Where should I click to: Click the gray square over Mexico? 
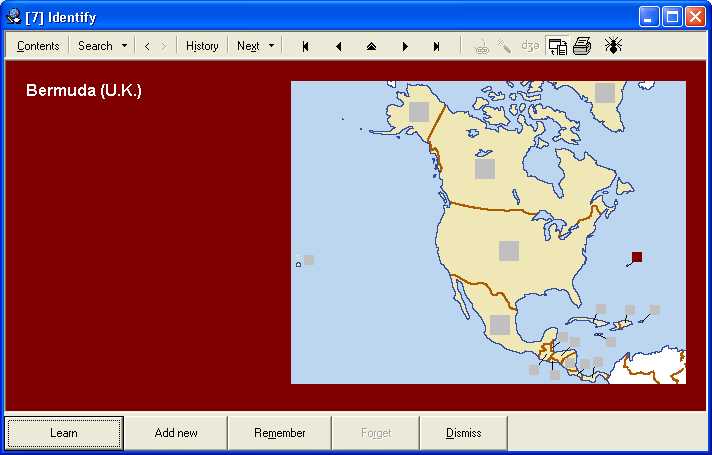pos(500,324)
